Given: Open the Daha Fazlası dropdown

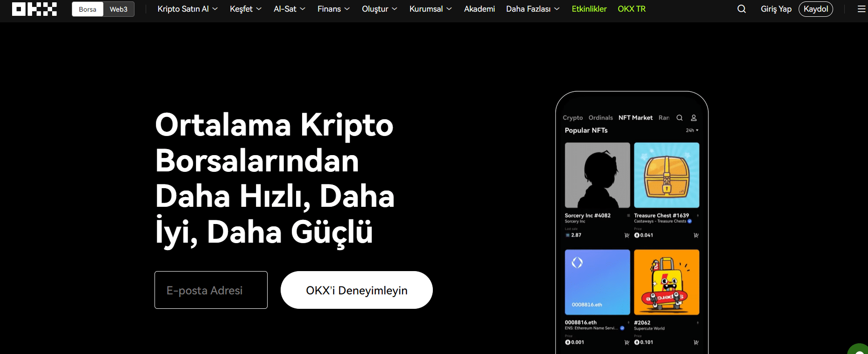Looking at the screenshot, I should click(x=533, y=9).
